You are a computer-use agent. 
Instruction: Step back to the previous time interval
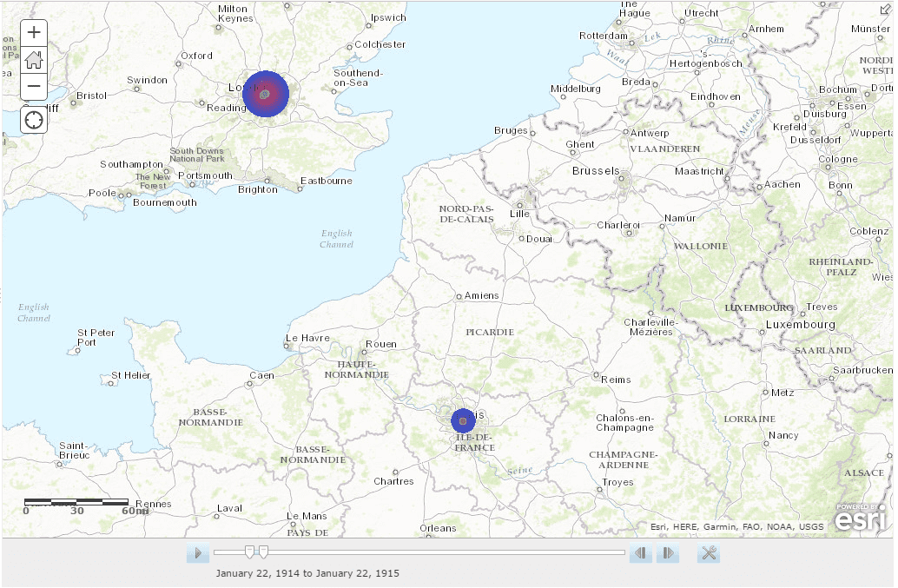[x=640, y=552]
